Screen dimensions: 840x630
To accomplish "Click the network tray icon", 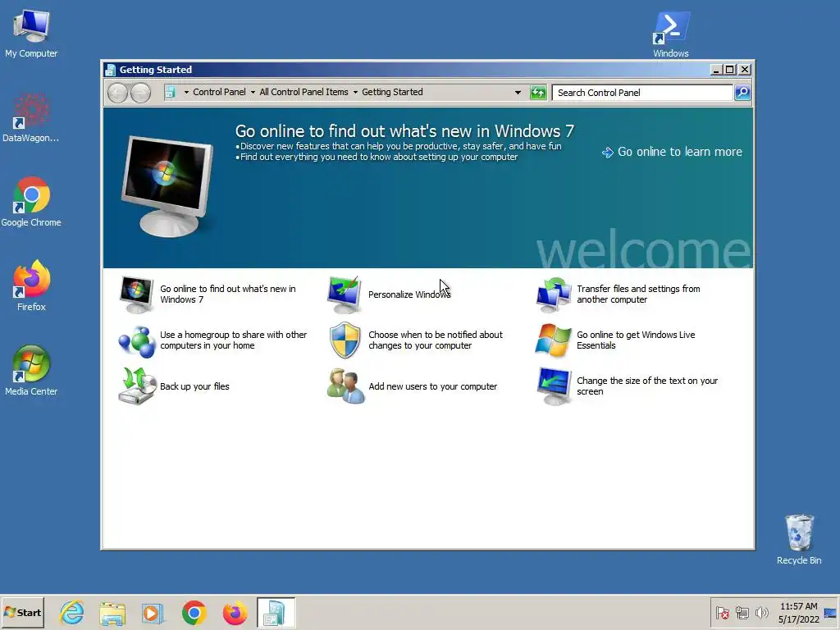I will click(742, 613).
